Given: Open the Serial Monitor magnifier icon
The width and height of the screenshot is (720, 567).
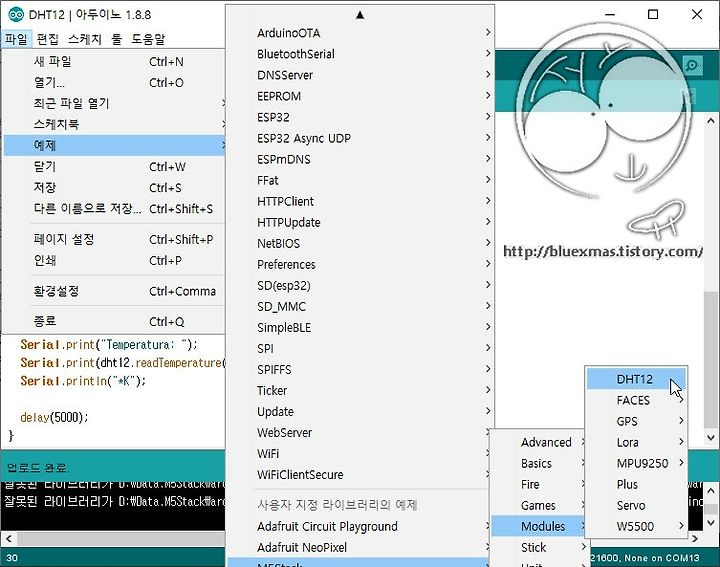Looking at the screenshot, I should [692, 65].
